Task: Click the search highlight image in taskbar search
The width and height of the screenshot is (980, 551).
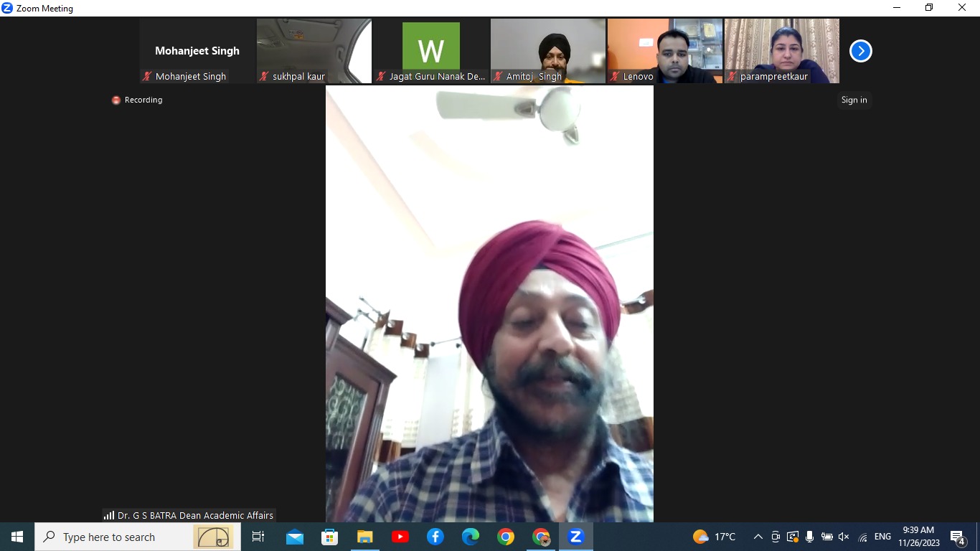Action: (213, 537)
